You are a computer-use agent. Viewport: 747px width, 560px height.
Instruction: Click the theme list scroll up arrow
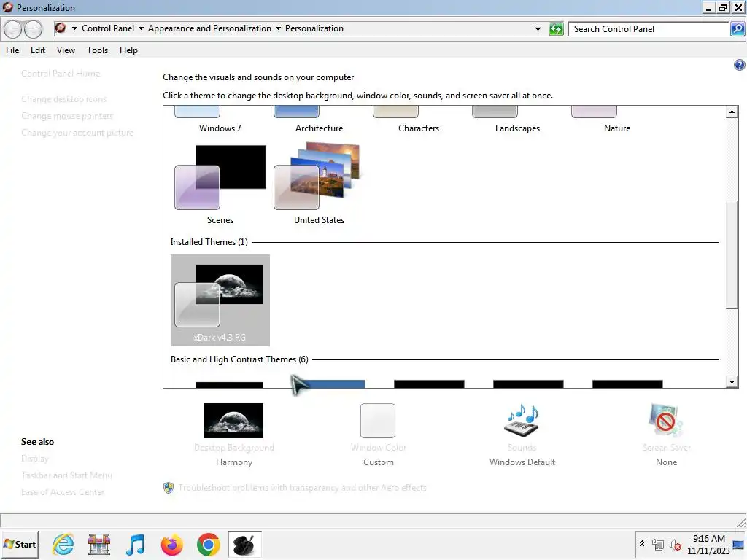point(732,112)
